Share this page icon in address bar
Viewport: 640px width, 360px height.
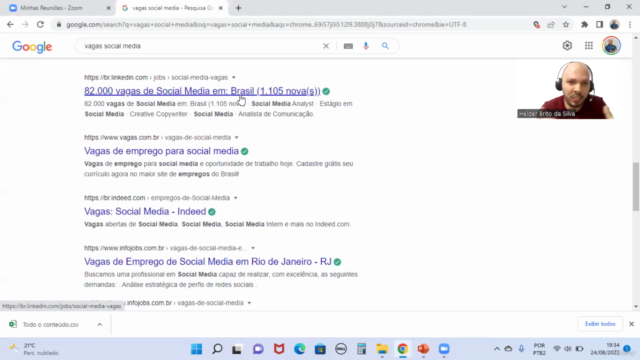[x=551, y=24]
